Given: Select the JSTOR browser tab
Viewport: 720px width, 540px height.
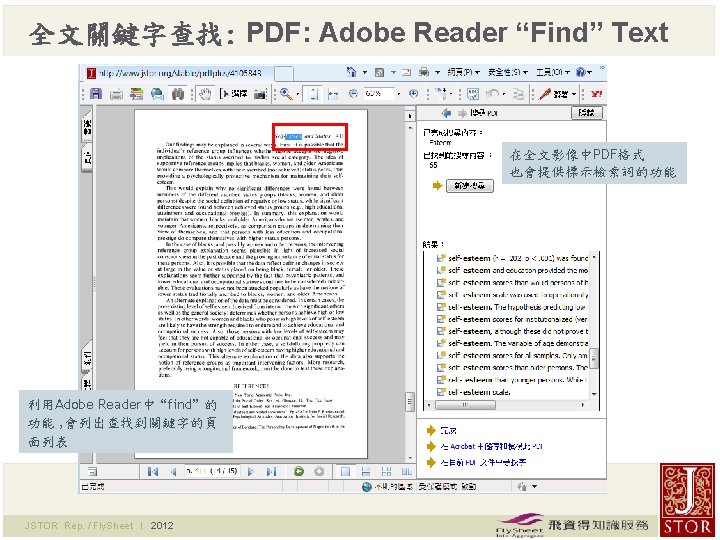Looking at the screenshot, I should click(179, 73).
